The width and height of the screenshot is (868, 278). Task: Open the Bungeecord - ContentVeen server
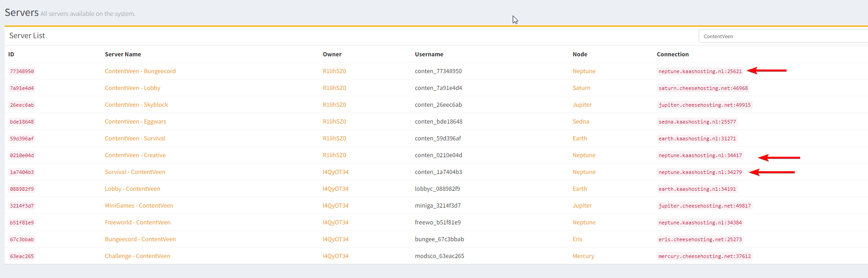click(x=140, y=239)
